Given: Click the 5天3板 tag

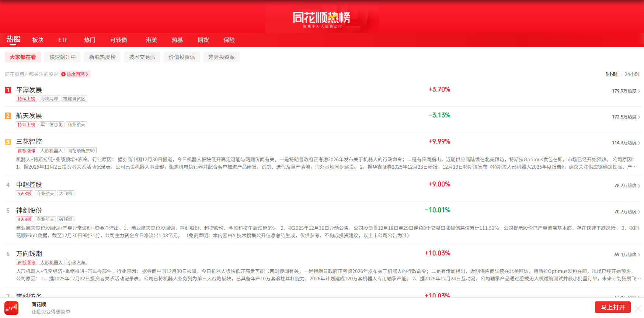Looking at the screenshot, I should [25, 194].
